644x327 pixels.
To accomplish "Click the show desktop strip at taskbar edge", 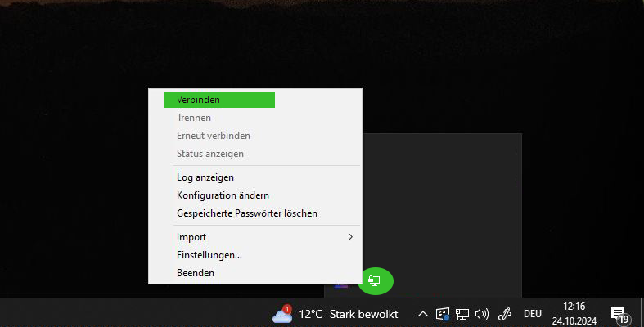I will [642, 312].
